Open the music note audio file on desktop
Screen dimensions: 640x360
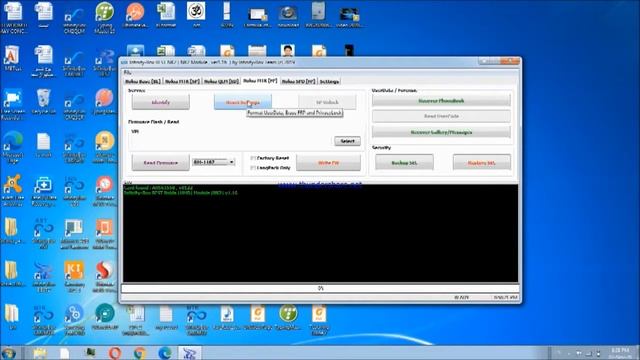click(x=227, y=317)
